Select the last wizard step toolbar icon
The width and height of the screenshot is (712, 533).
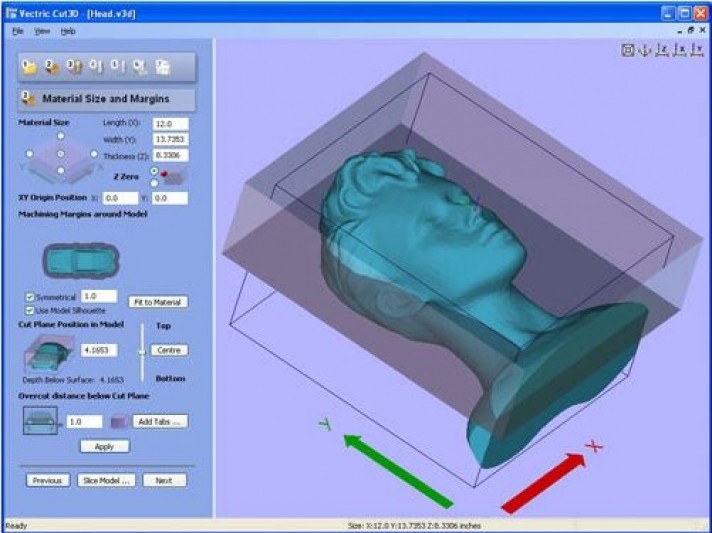(161, 67)
